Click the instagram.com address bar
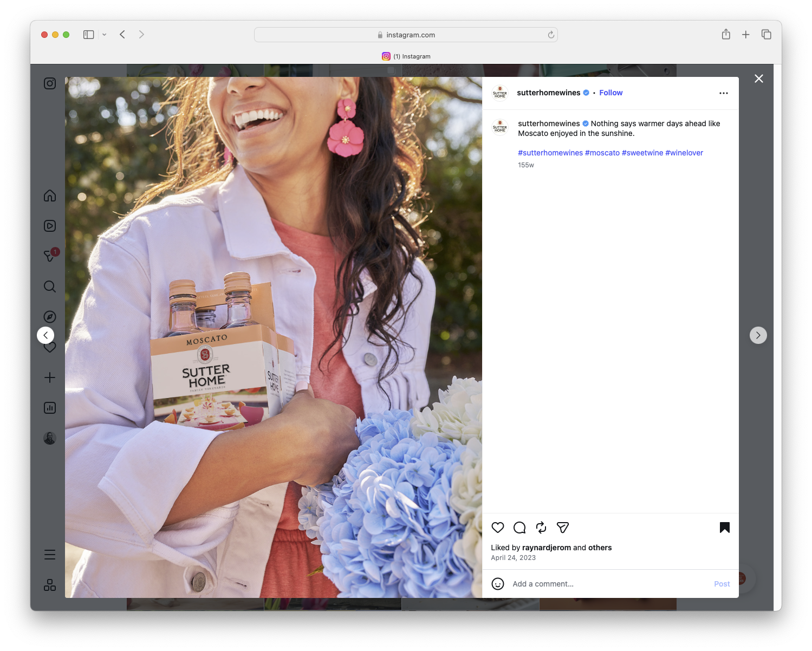This screenshot has width=812, height=651. pyautogui.click(x=406, y=35)
